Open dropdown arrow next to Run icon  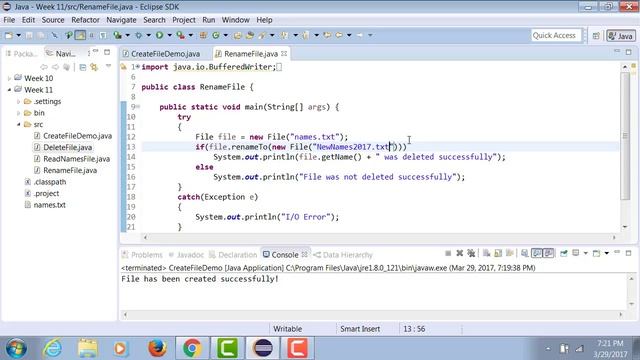pyautogui.click(x=169, y=36)
